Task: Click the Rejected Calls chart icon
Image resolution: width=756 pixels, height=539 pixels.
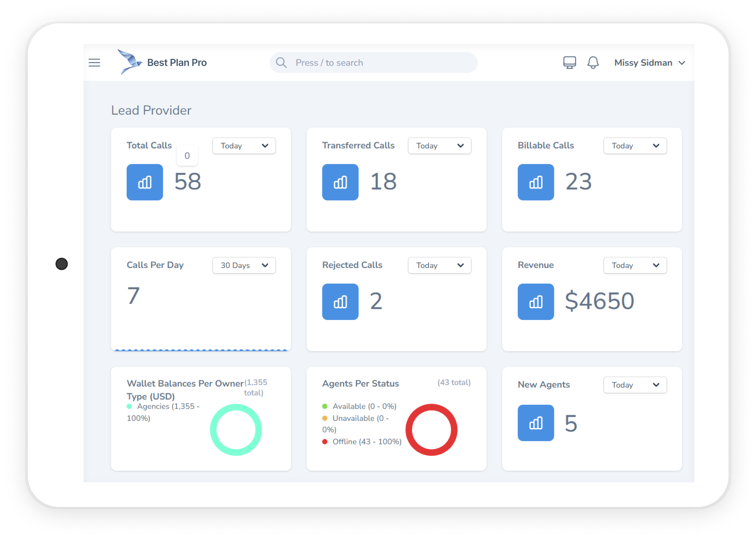Action: [340, 302]
